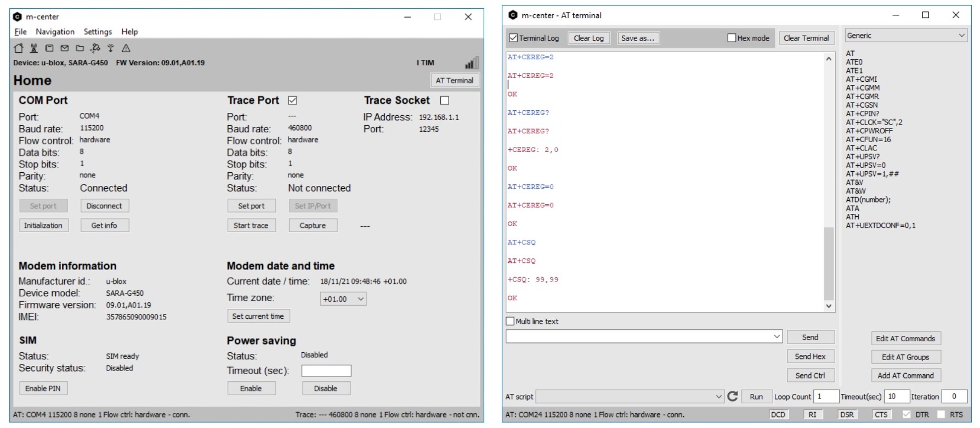
Task: Open the File menu
Action: [21, 32]
